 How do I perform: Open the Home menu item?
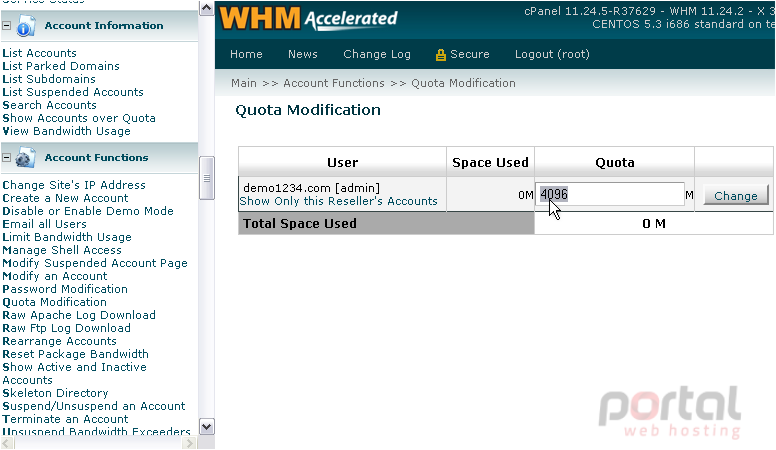pyautogui.click(x=246, y=54)
